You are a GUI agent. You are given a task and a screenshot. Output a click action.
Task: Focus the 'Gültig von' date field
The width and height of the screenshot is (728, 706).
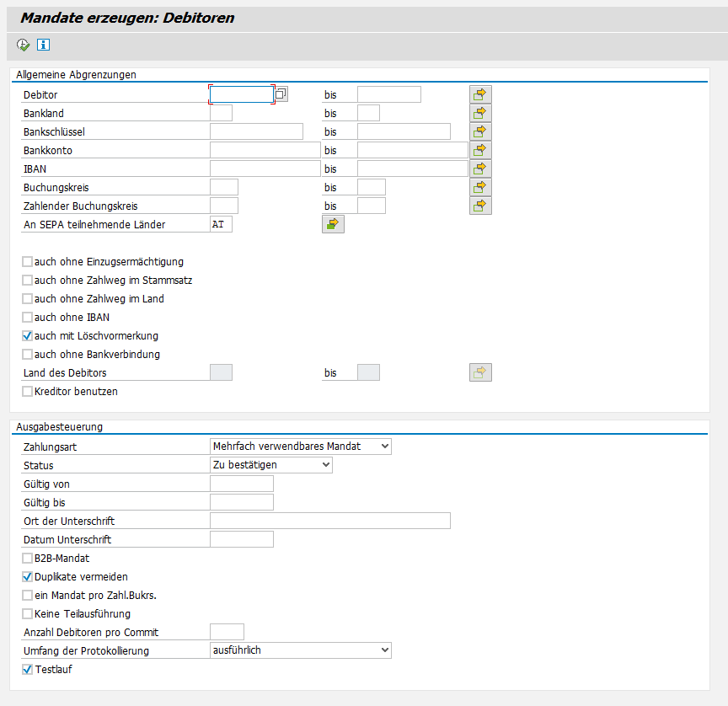[x=241, y=484]
